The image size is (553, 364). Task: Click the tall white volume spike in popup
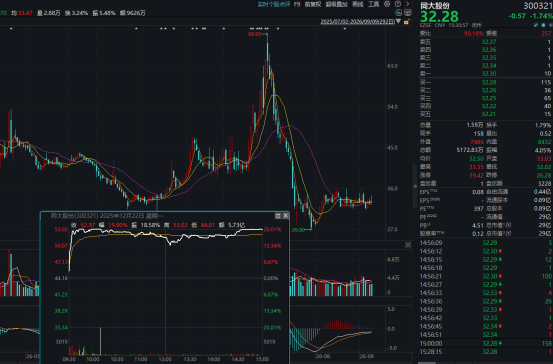101,341
